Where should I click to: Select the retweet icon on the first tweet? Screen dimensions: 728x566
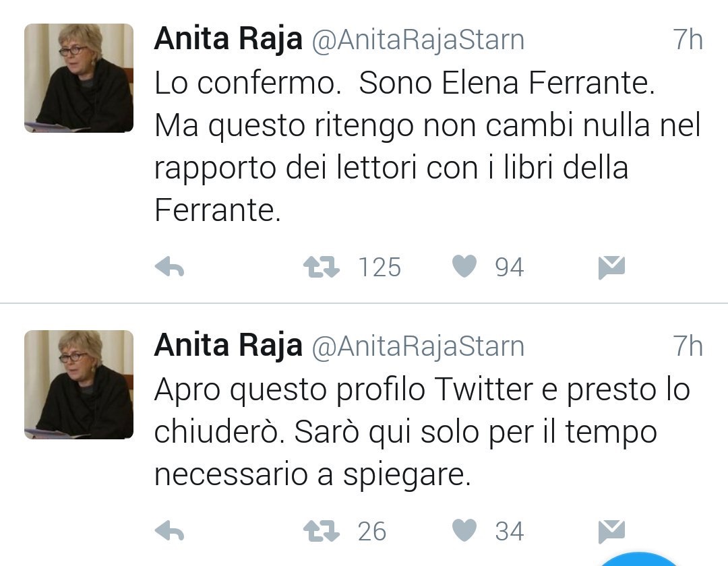point(322,267)
